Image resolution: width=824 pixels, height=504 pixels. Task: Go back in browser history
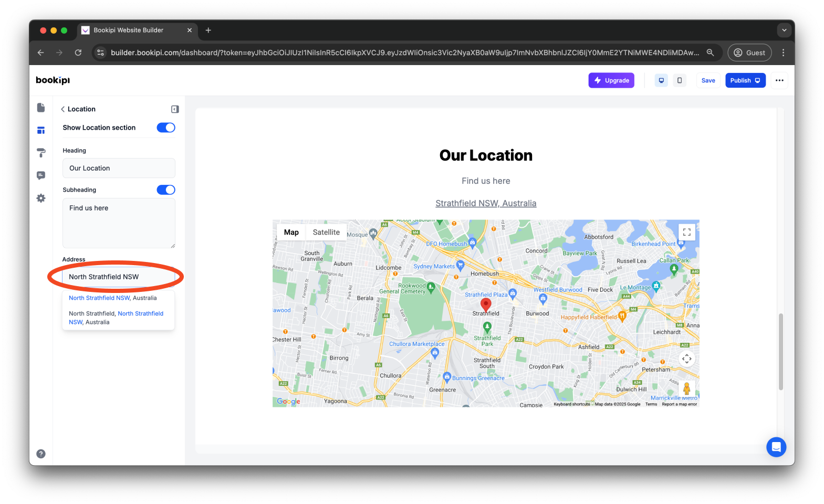click(x=41, y=52)
